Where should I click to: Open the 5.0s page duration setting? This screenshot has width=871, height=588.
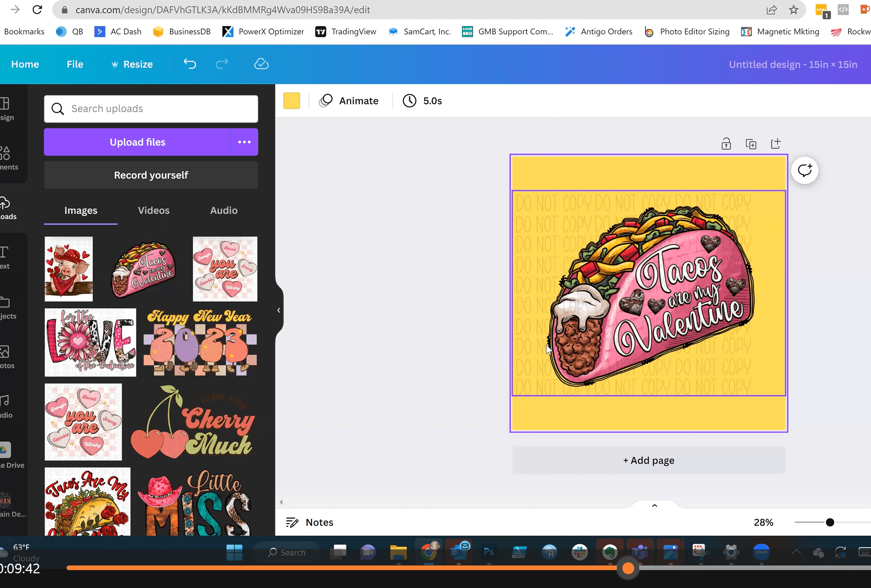(422, 101)
